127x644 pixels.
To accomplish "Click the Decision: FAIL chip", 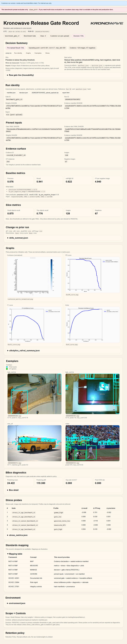I will point(79,36).
